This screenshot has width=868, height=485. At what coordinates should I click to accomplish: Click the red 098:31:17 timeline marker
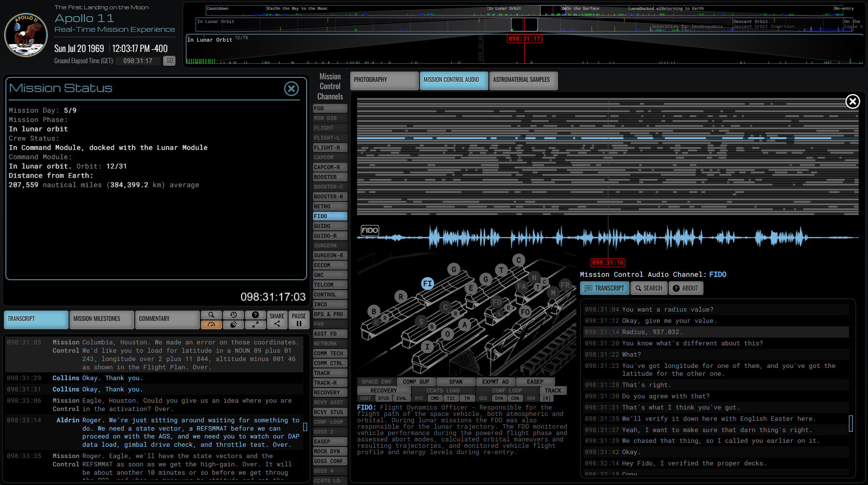(x=524, y=39)
